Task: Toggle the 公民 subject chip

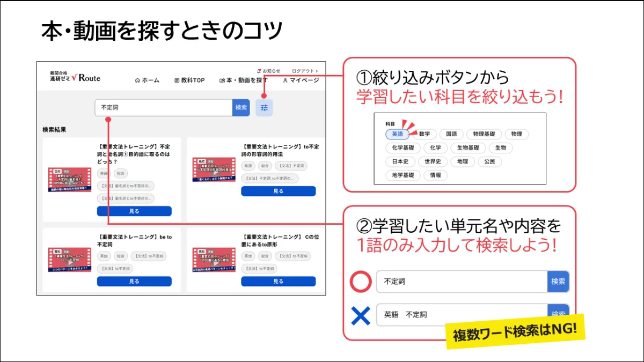Action: (x=490, y=161)
